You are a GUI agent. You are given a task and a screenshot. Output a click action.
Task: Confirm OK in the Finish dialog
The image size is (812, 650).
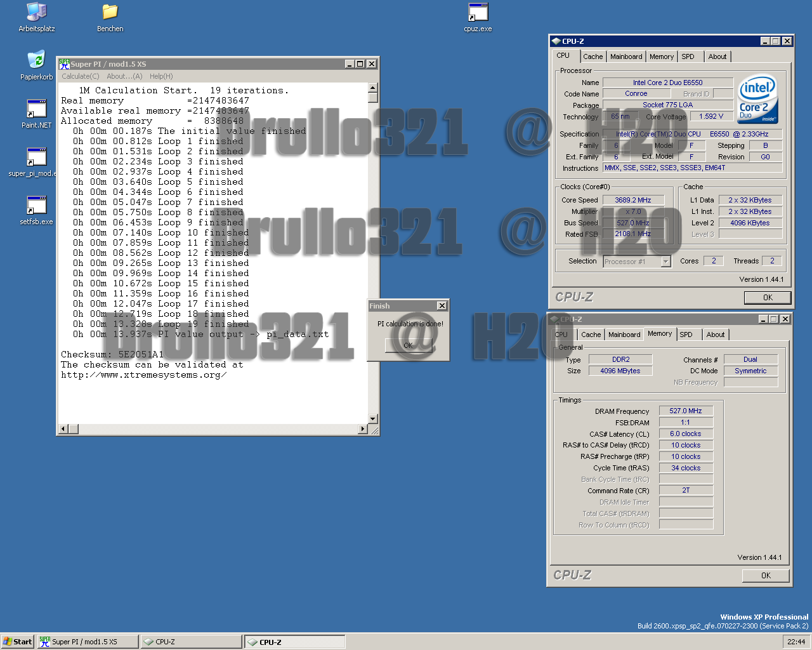pyautogui.click(x=409, y=345)
